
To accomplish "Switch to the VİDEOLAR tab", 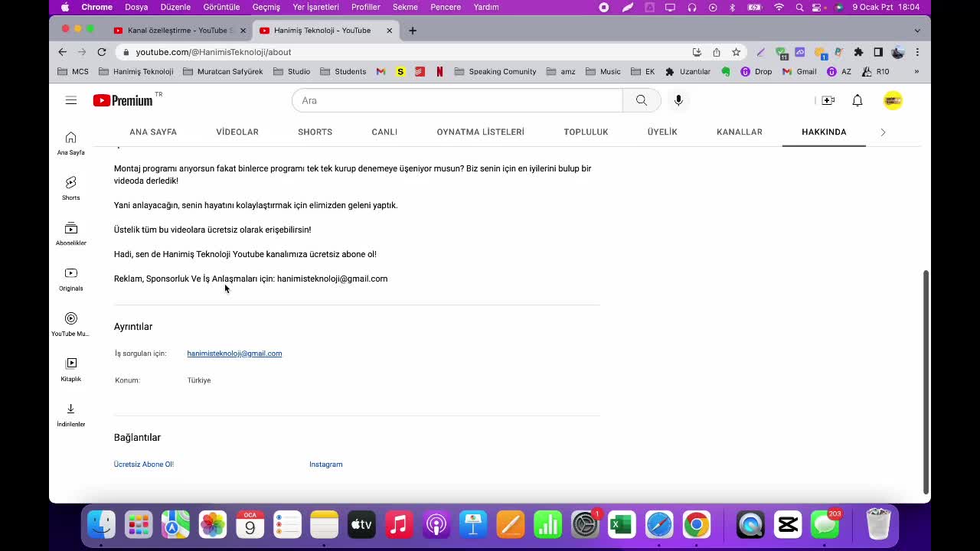I will [x=237, y=132].
